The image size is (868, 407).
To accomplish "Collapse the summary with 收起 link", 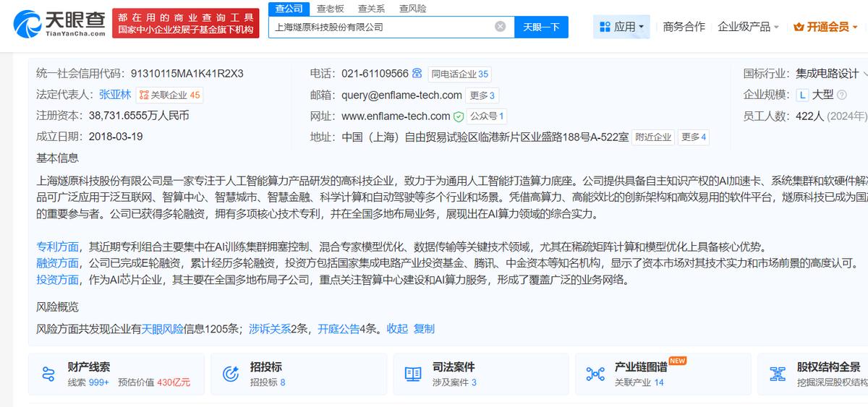I will [x=397, y=328].
